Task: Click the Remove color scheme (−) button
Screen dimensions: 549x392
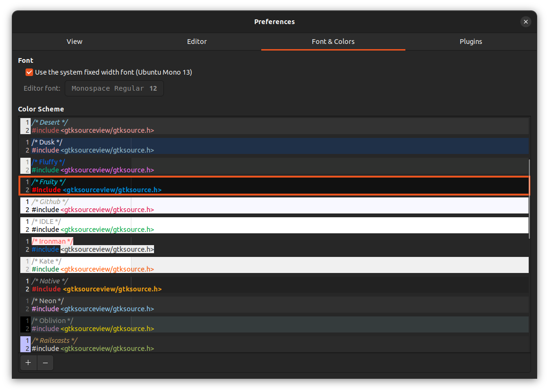Action: point(45,363)
